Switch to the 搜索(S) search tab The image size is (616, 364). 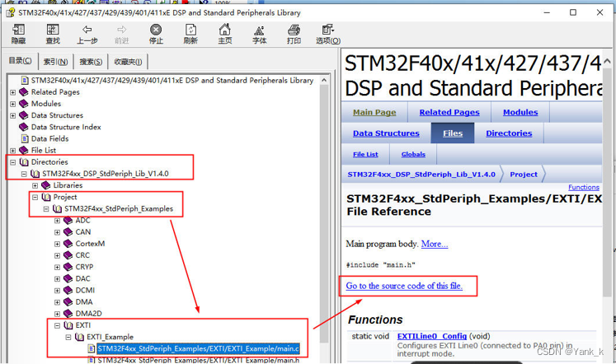click(91, 62)
